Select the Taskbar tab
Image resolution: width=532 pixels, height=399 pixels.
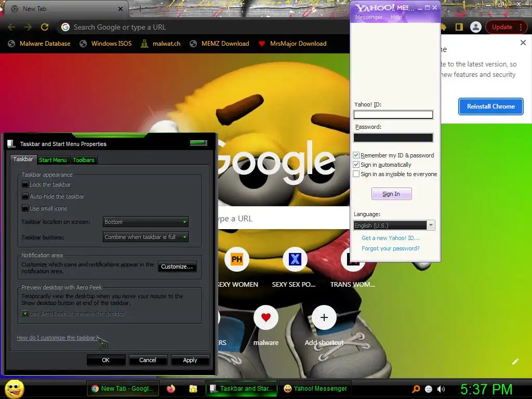click(23, 159)
